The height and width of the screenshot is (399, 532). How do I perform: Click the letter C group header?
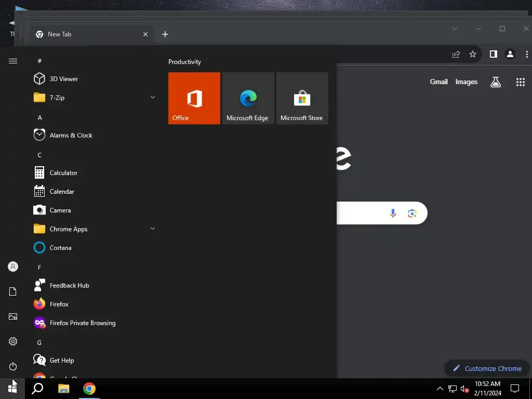click(x=39, y=155)
